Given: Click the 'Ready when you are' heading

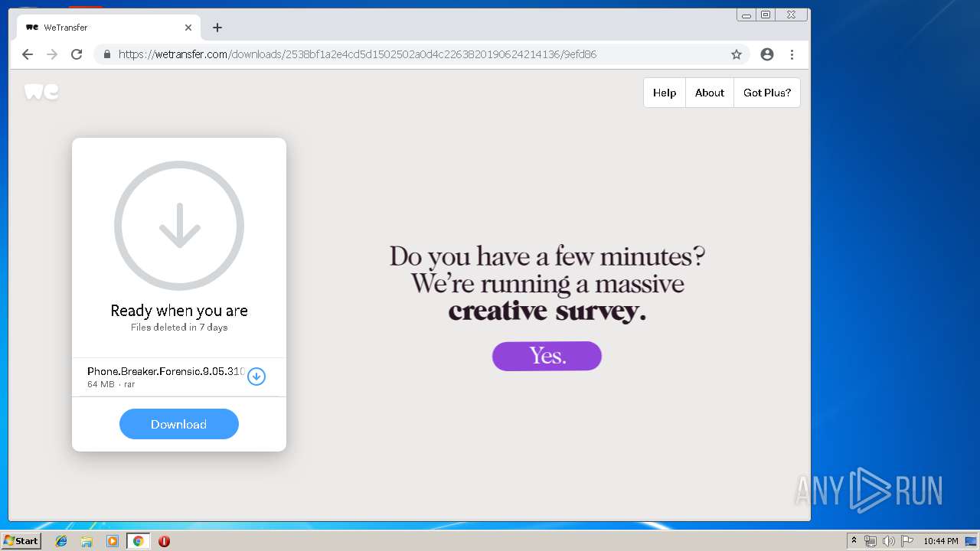Looking at the screenshot, I should (x=179, y=311).
